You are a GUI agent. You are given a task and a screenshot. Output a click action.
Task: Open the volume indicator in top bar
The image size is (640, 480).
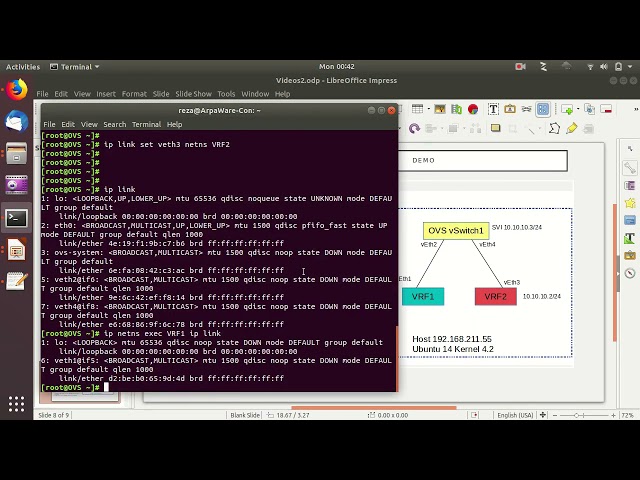[x=604, y=67]
